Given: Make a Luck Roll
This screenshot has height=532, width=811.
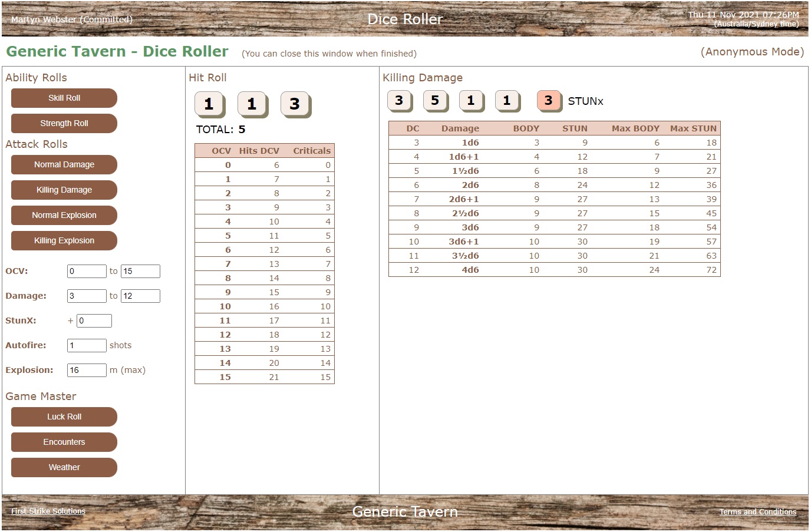Looking at the screenshot, I should tap(64, 417).
